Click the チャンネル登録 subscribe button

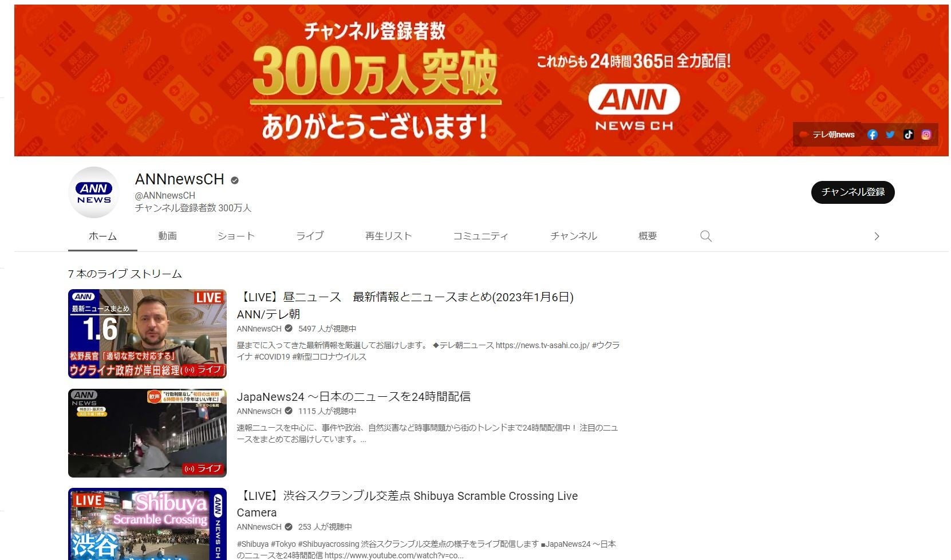(x=853, y=192)
